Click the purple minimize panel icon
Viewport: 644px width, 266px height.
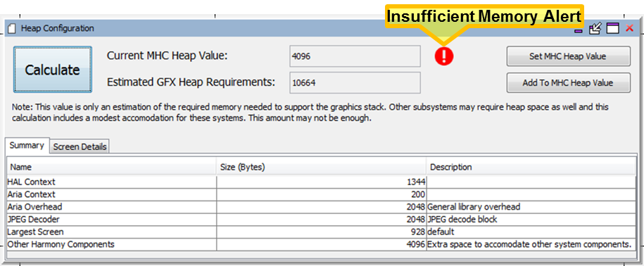(579, 30)
